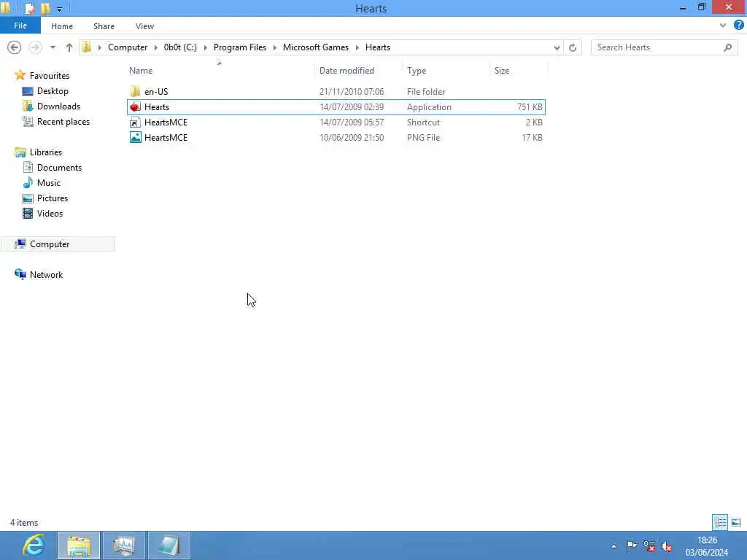Open the Quick Access Toolbar dropdown
This screenshot has width=747, height=560.
click(59, 9)
